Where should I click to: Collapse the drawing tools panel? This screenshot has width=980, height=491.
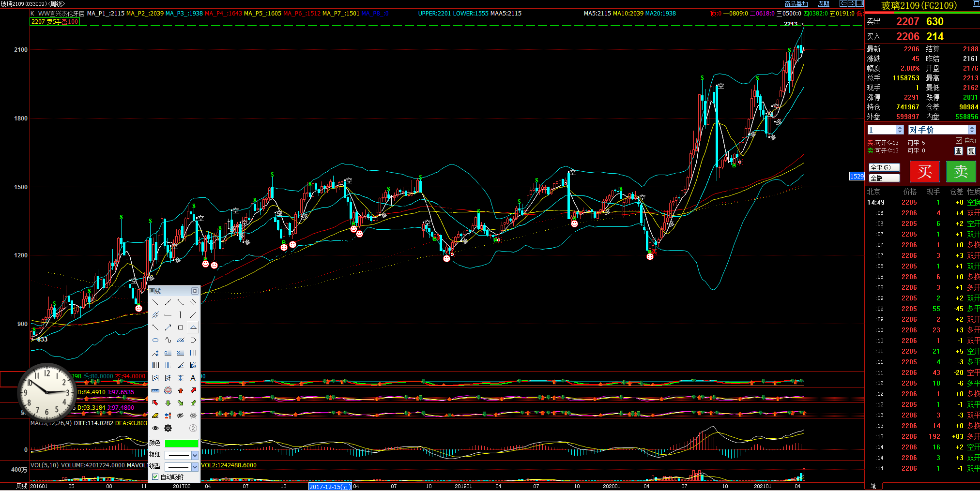193,428
